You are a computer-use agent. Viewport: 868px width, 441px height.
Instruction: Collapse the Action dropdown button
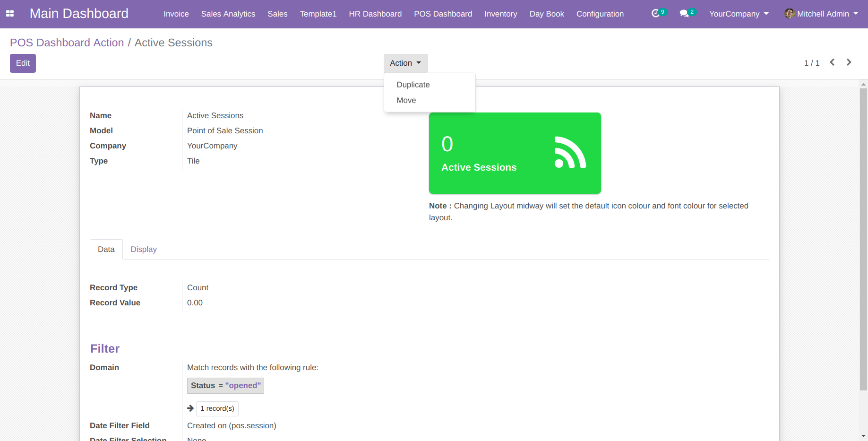pos(405,63)
